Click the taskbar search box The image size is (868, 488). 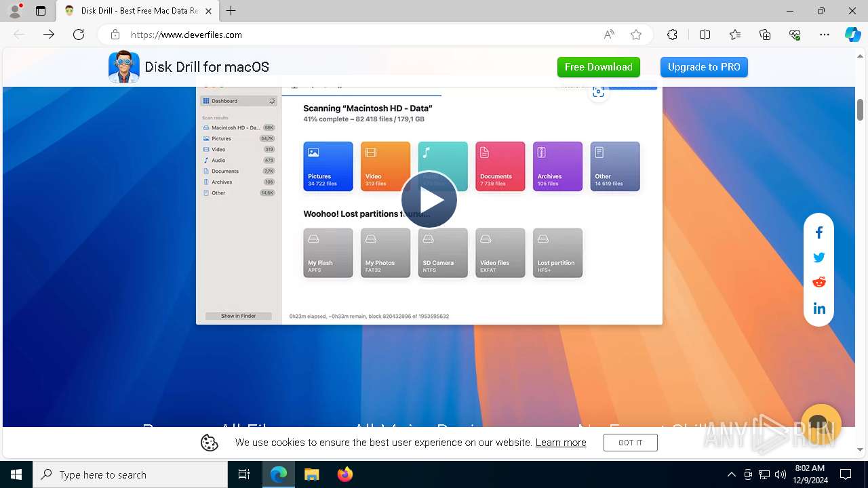pos(130,474)
